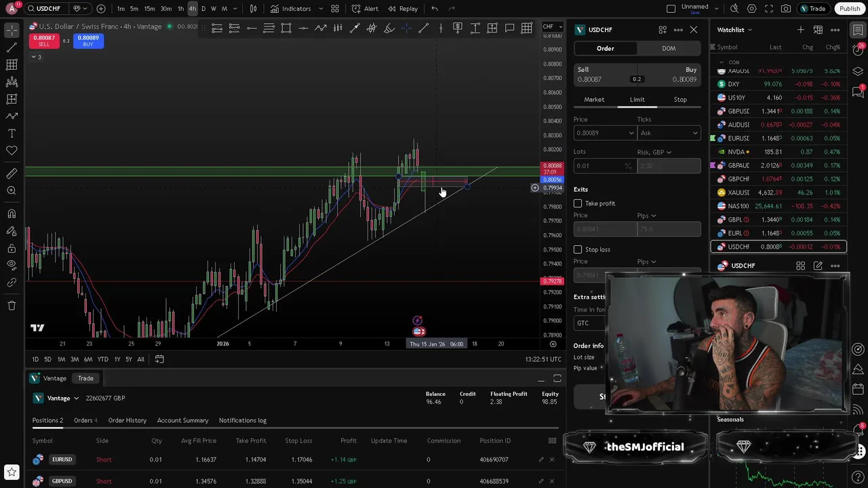Click the trash icon to remove drawings
This screenshot has height=488, width=868.
pyautogui.click(x=12, y=306)
